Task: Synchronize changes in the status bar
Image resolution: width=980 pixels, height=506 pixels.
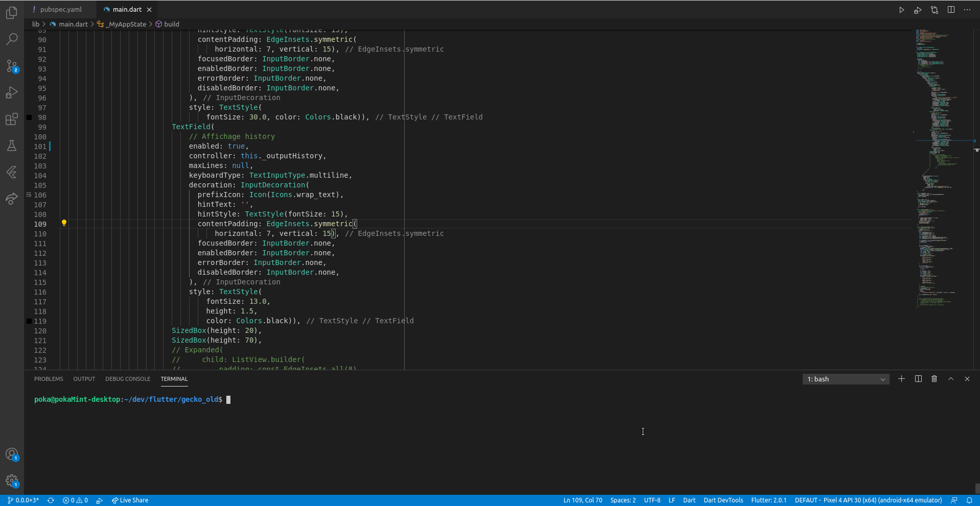Action: coord(51,500)
